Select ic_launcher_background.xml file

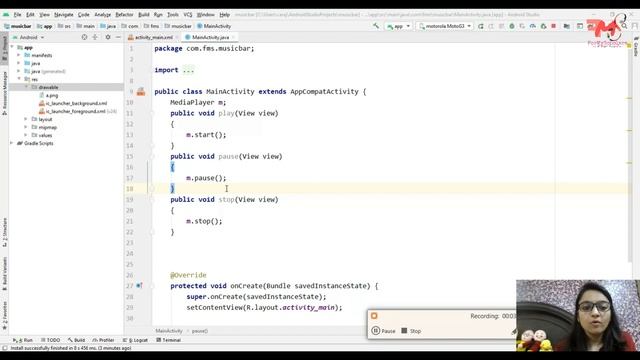(x=73, y=103)
